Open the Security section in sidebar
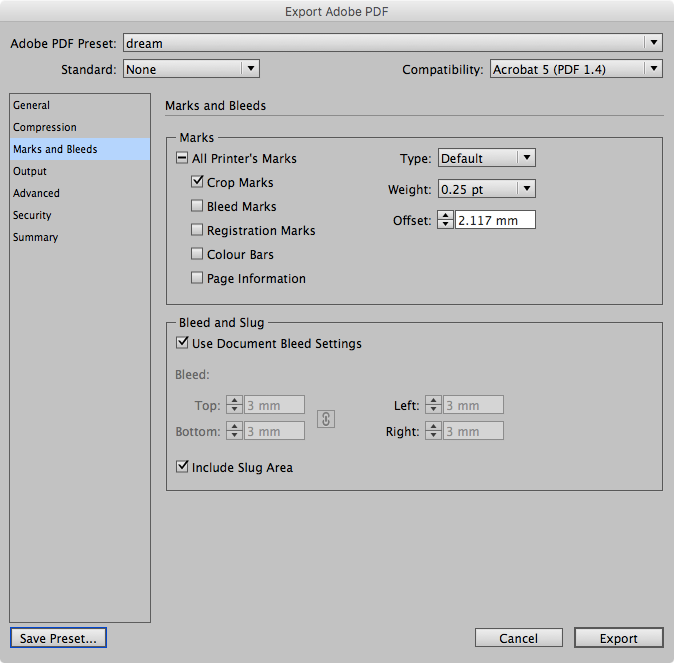 tap(32, 215)
